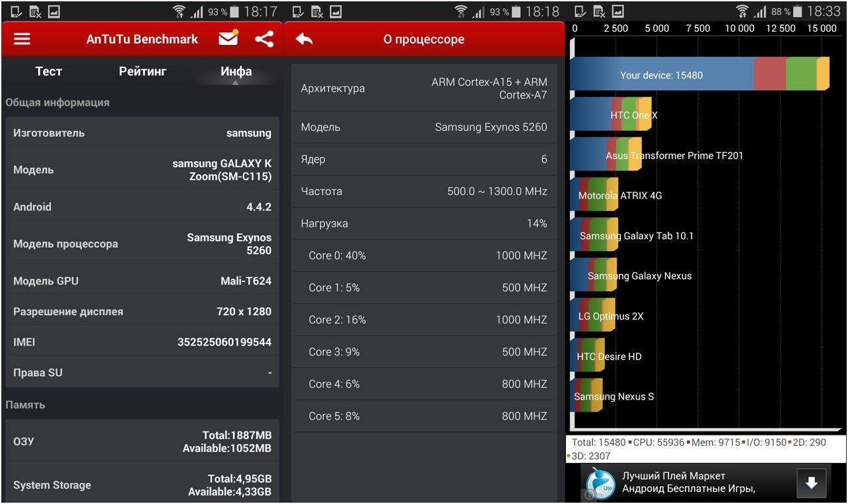Open the AnTuTu hamburger menu
Screen dimensions: 848x504
tap(22, 39)
